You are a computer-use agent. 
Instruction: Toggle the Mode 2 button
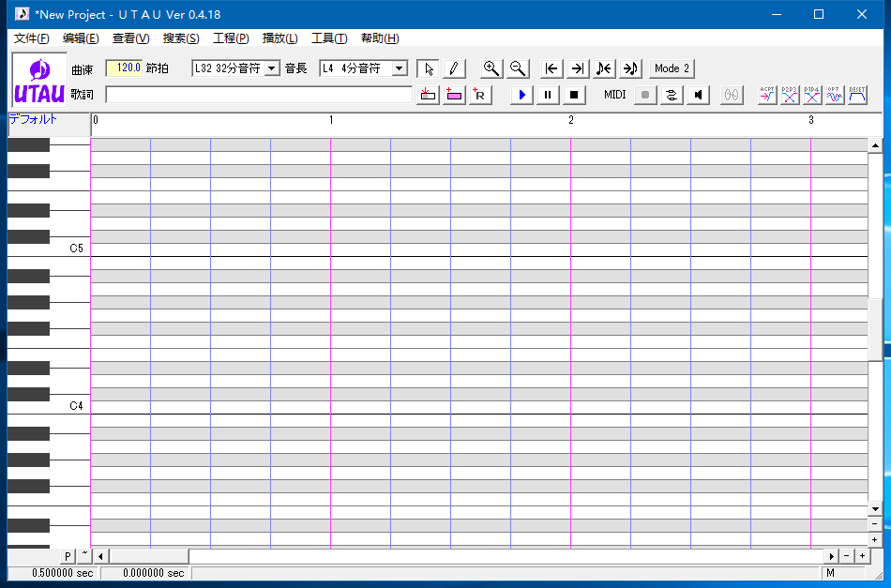[672, 68]
